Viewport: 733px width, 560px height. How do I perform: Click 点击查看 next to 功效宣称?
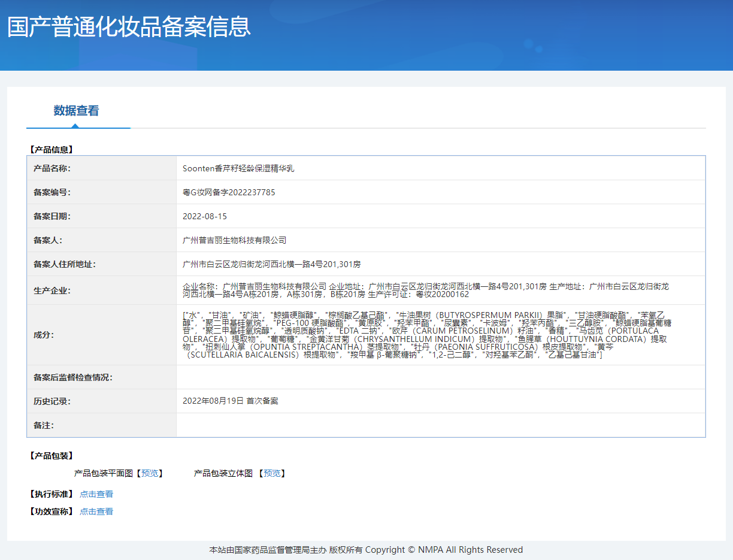[96, 511]
